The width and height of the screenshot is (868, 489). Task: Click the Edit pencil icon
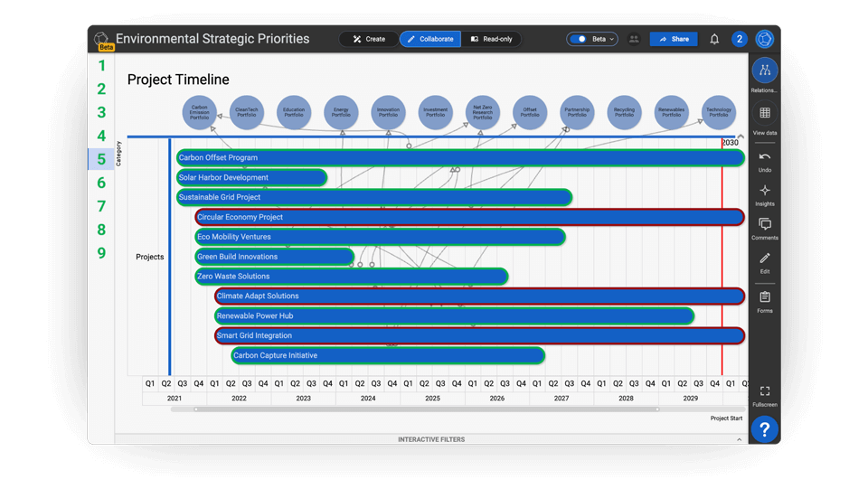[764, 259]
